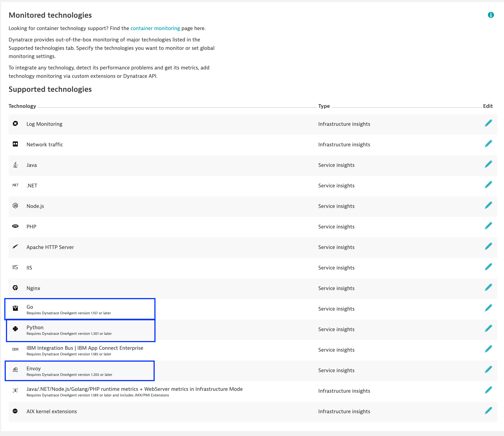Click pencil for IBM Integration Bus
Image resolution: width=504 pixels, height=436 pixels.
pos(488,349)
